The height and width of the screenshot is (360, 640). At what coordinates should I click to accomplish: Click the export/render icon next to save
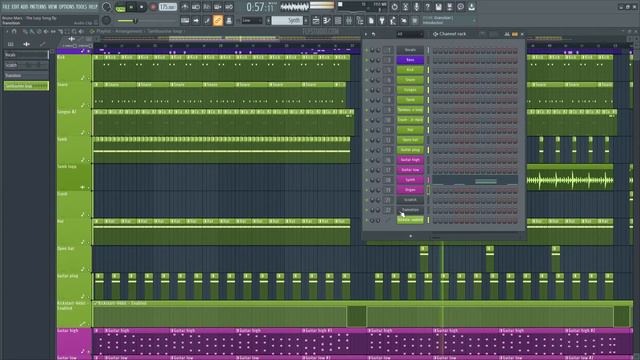pyautogui.click(x=449, y=7)
